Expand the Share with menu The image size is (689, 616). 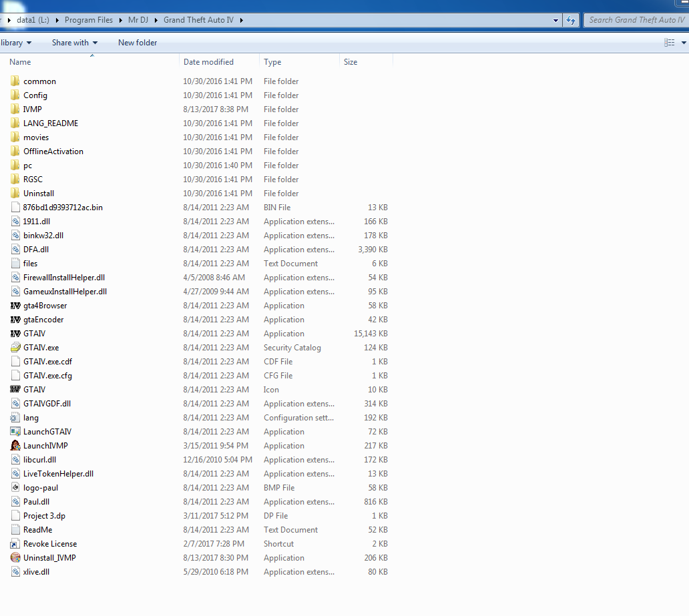point(74,43)
